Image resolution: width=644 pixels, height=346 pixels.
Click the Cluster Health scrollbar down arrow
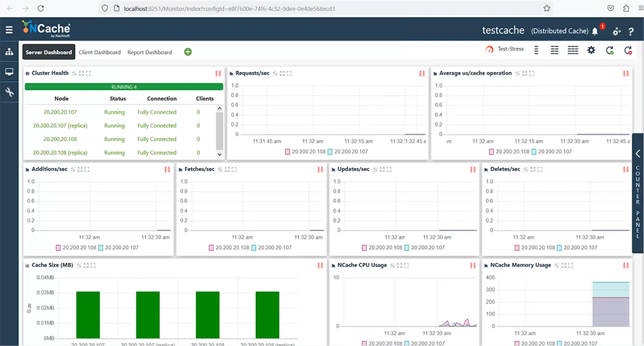(x=219, y=154)
